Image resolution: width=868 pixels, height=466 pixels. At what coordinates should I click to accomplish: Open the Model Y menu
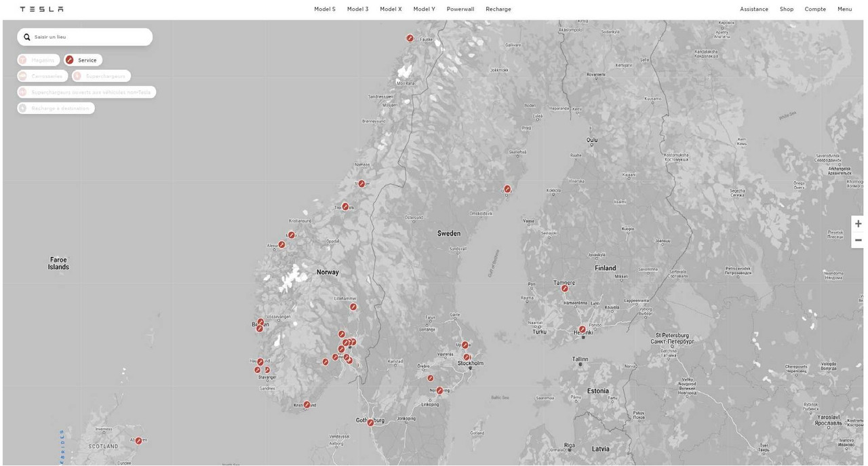pos(424,9)
